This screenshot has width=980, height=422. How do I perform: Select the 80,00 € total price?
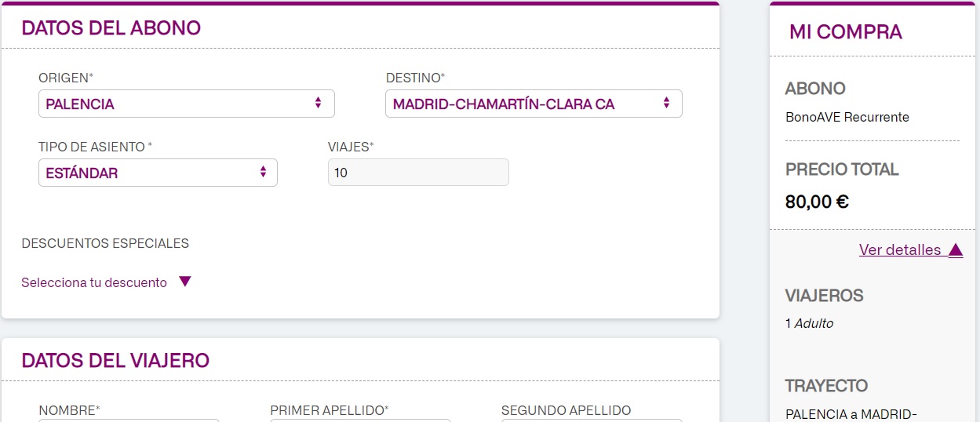(817, 202)
